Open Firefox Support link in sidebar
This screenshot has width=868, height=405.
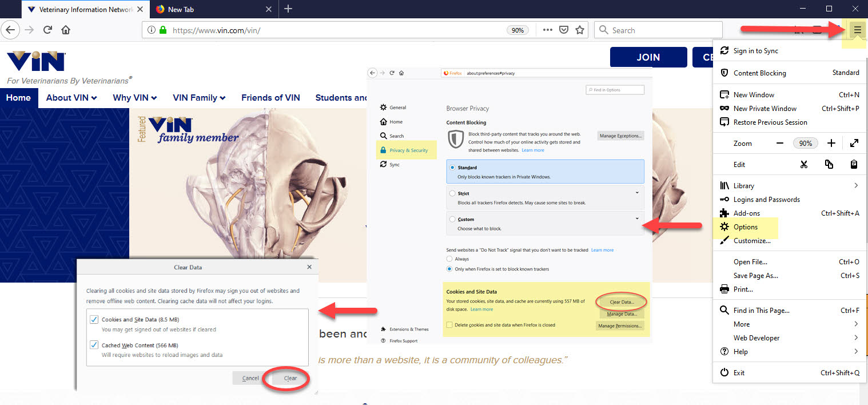[x=399, y=340]
